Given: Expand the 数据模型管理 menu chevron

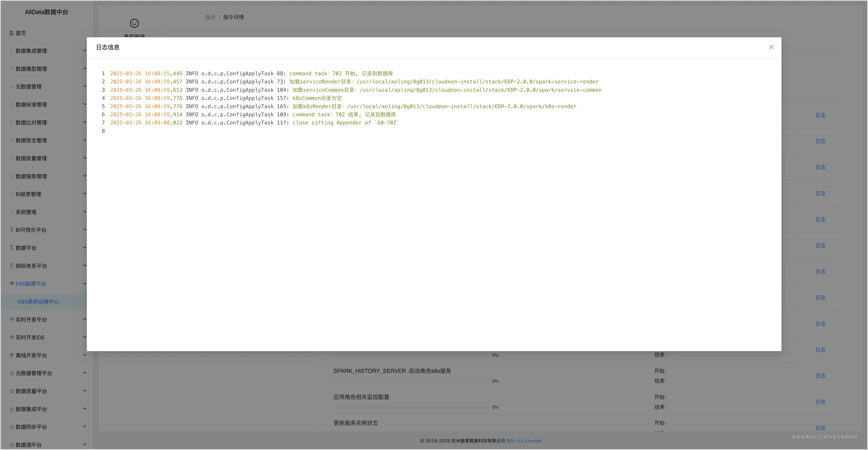Looking at the screenshot, I should tap(85, 68).
